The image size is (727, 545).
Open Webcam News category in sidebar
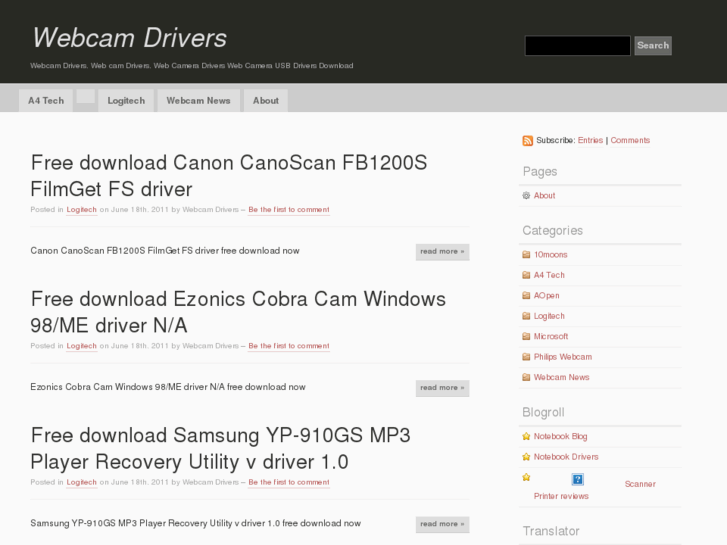point(561,377)
